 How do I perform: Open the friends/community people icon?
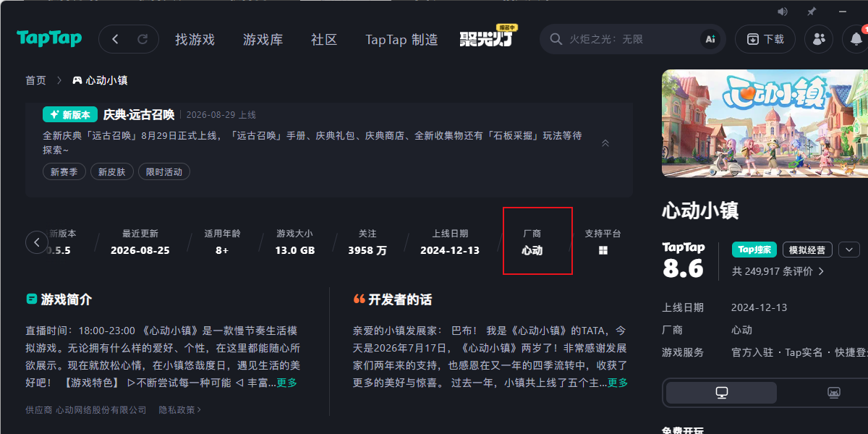click(819, 39)
